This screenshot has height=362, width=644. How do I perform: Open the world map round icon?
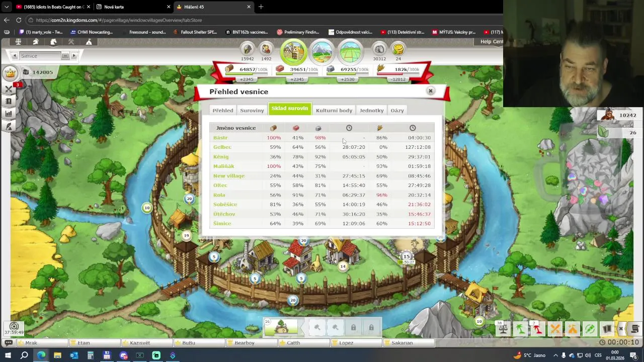click(x=351, y=51)
